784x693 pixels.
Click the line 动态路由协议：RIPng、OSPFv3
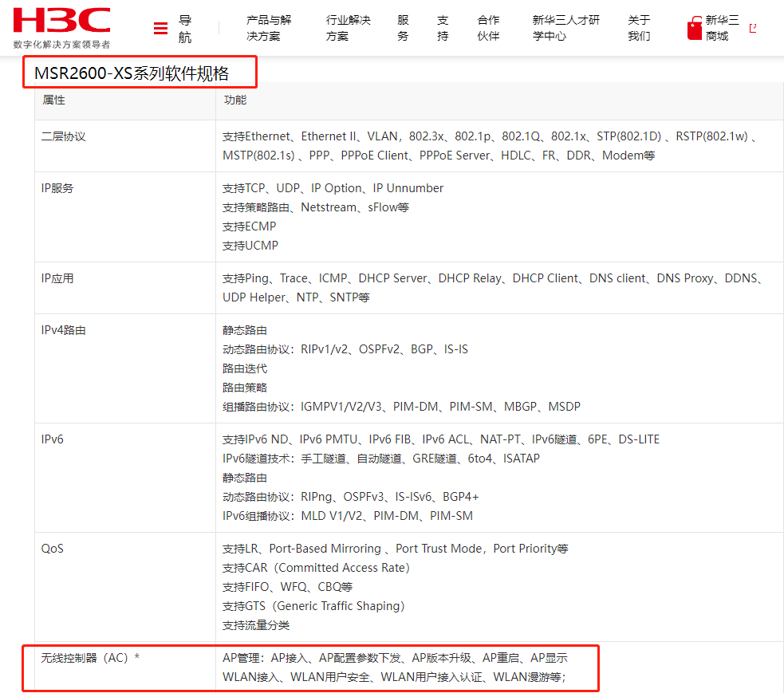click(350, 497)
